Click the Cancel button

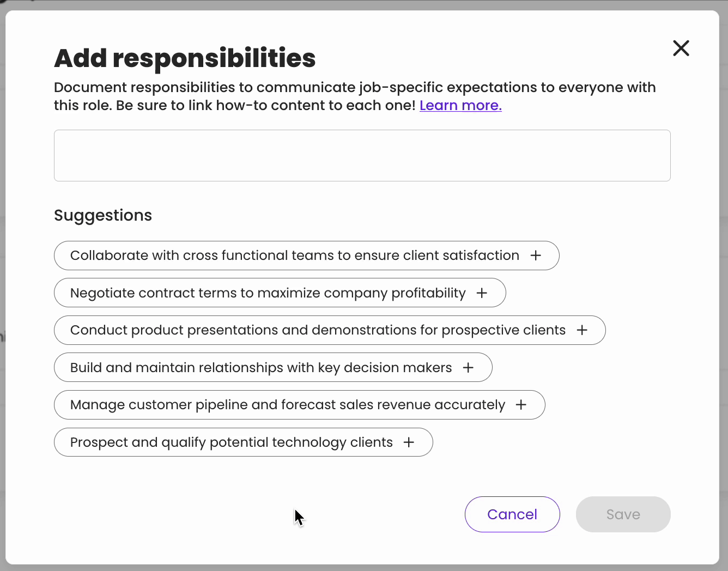(512, 514)
